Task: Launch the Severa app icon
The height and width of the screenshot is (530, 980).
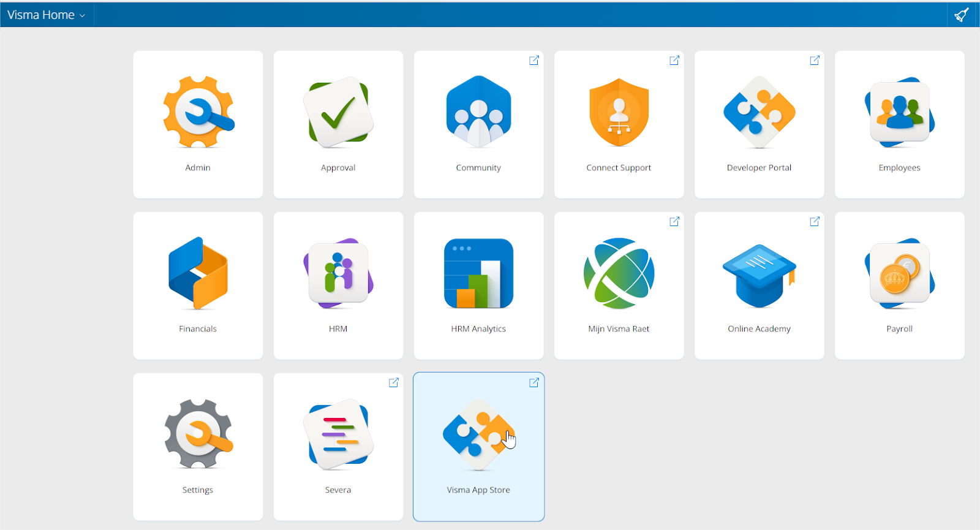Action: pos(338,434)
